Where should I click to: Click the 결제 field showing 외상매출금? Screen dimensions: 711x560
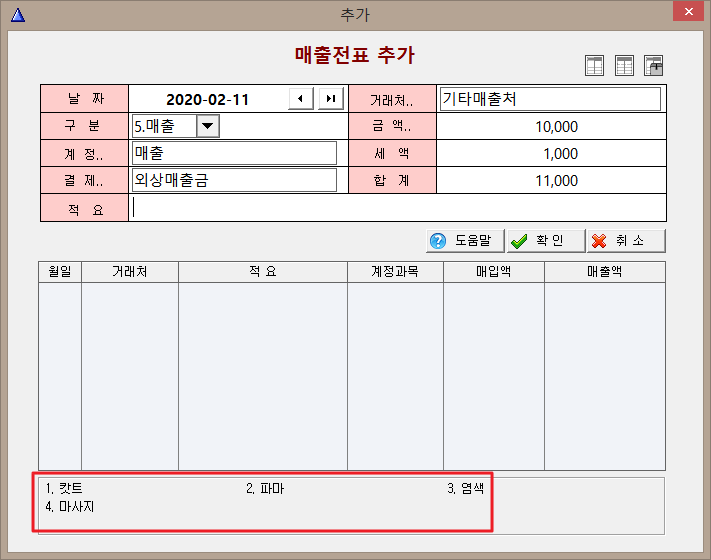234,180
